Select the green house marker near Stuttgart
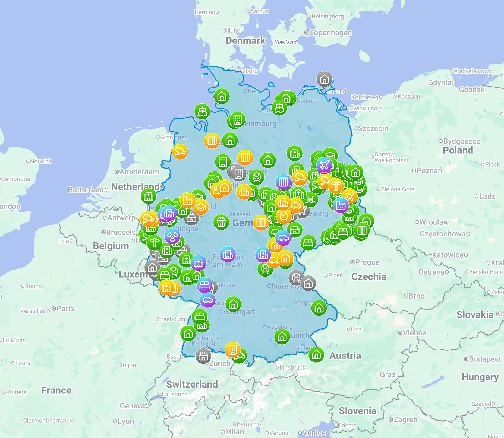The width and height of the screenshot is (504, 438). [233, 304]
